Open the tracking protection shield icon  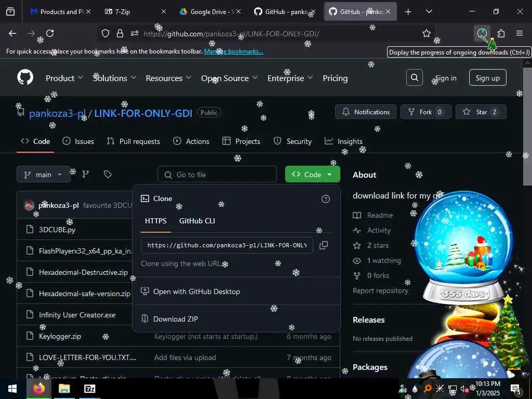(x=105, y=33)
